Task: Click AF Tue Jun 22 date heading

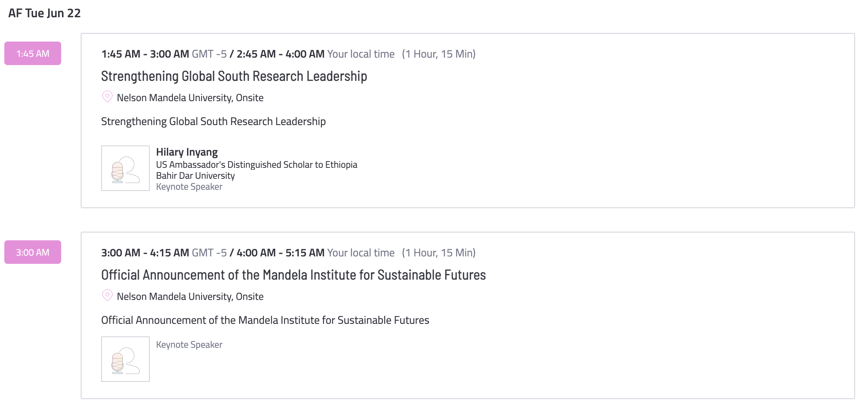Action: click(44, 13)
